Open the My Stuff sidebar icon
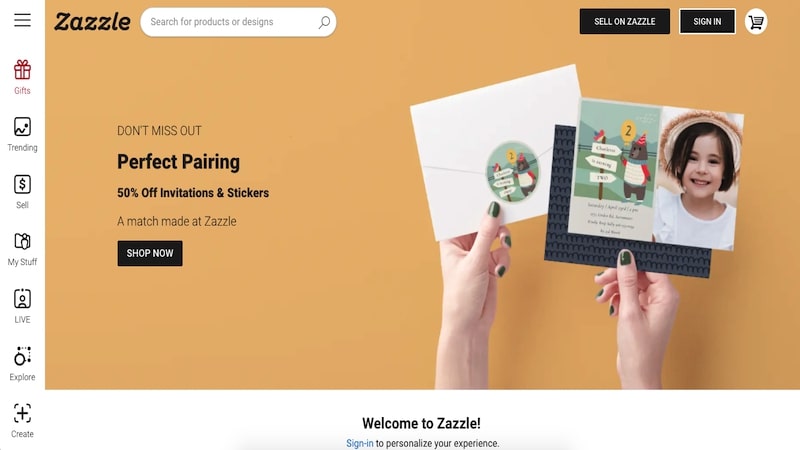800x450 pixels. tap(22, 241)
